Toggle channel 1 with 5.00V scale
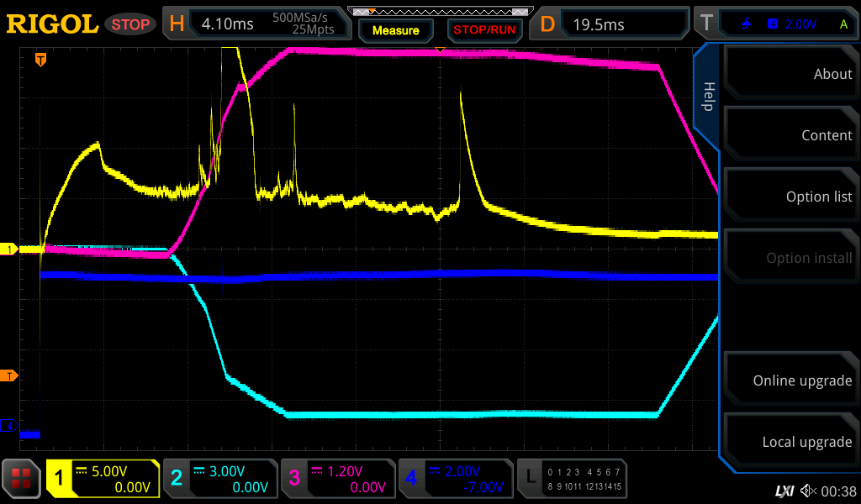The image size is (861, 504). [x=103, y=479]
